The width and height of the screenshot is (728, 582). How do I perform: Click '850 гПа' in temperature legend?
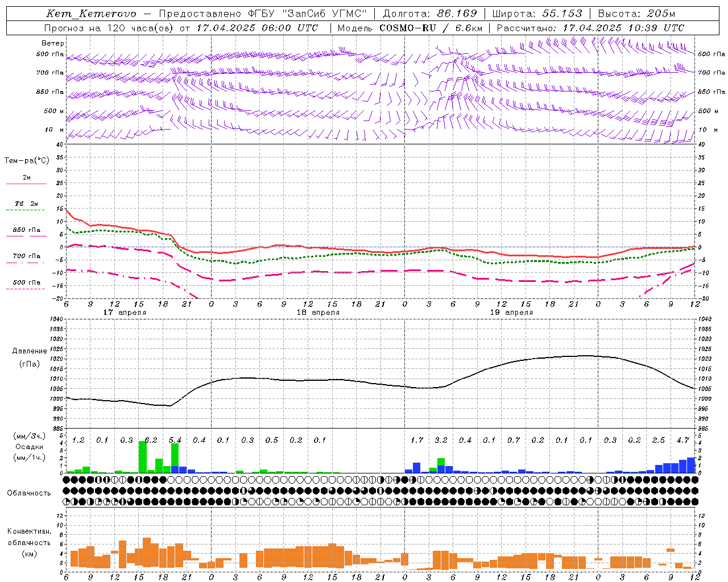pyautogui.click(x=27, y=230)
